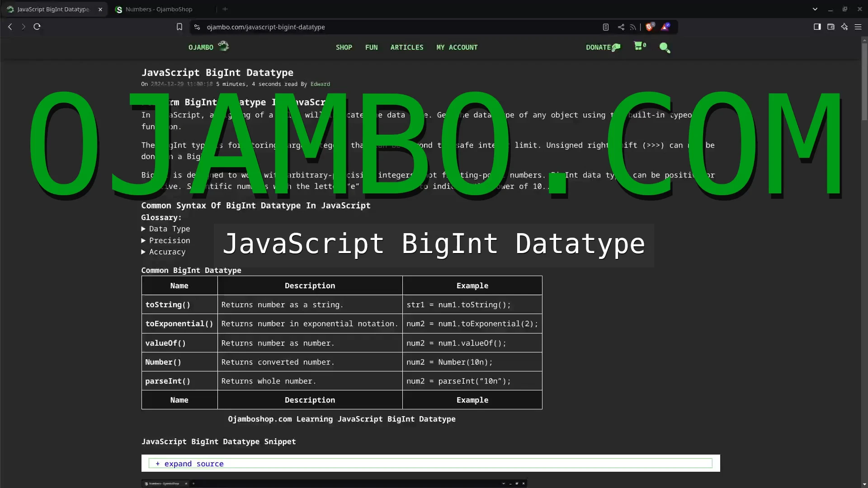
Task: Click the DONATE link
Action: pos(603,47)
